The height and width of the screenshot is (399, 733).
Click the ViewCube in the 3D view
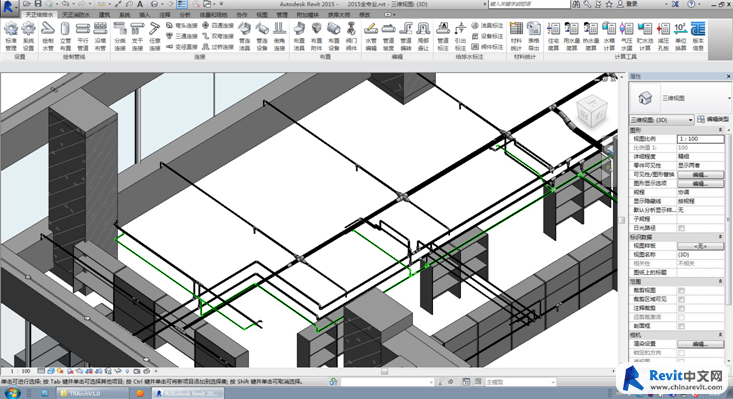tap(592, 111)
